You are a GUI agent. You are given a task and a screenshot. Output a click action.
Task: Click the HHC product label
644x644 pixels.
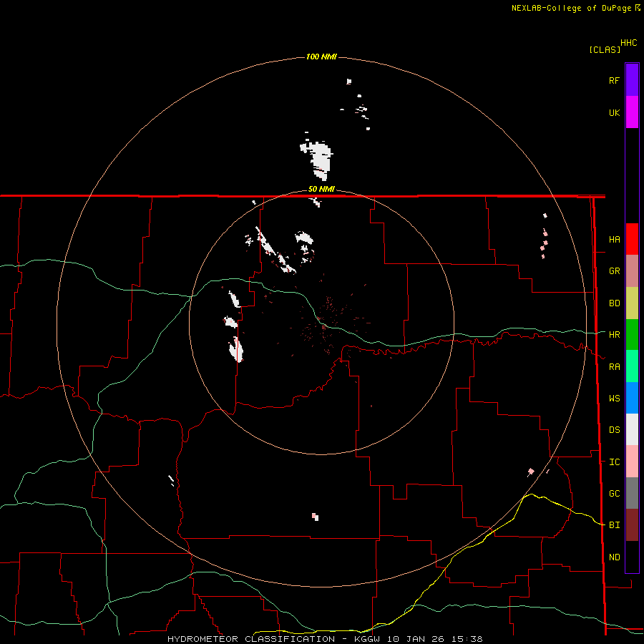(x=628, y=43)
